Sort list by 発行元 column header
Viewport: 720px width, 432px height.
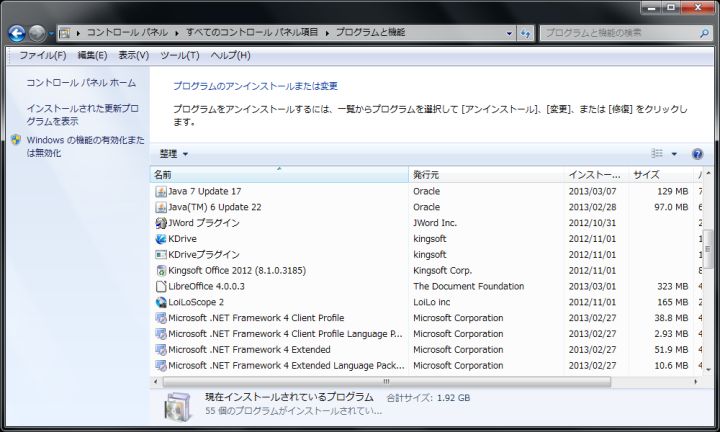click(x=486, y=175)
